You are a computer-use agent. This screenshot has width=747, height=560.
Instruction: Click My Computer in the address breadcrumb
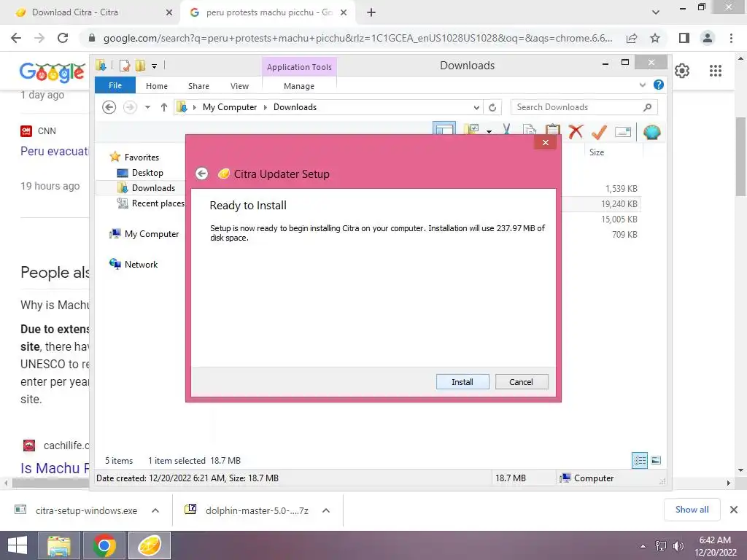[230, 107]
